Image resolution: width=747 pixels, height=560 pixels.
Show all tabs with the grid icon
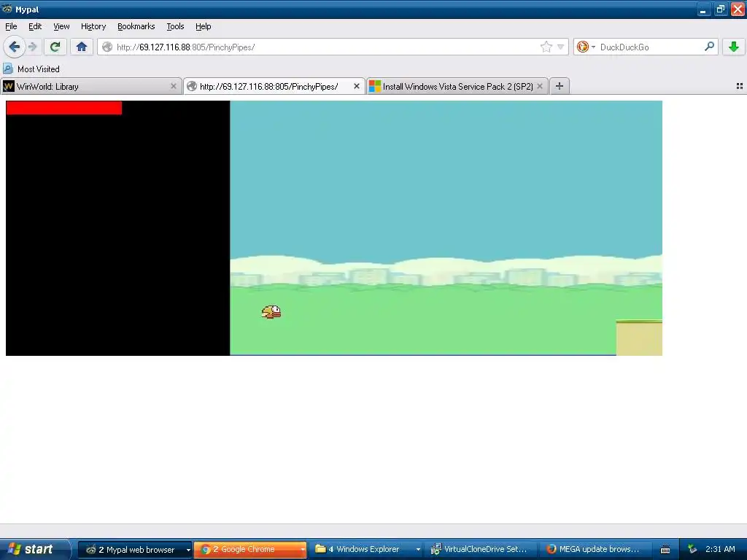[740, 86]
